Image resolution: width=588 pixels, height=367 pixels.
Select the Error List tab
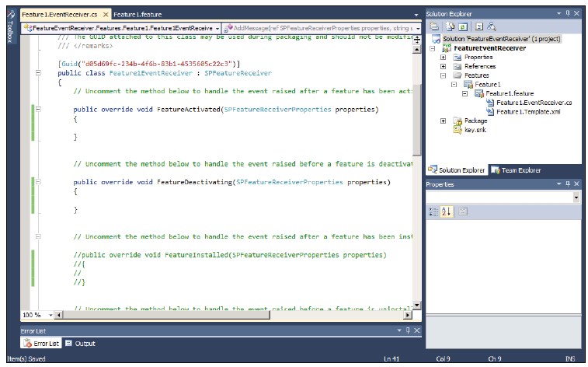coord(41,344)
